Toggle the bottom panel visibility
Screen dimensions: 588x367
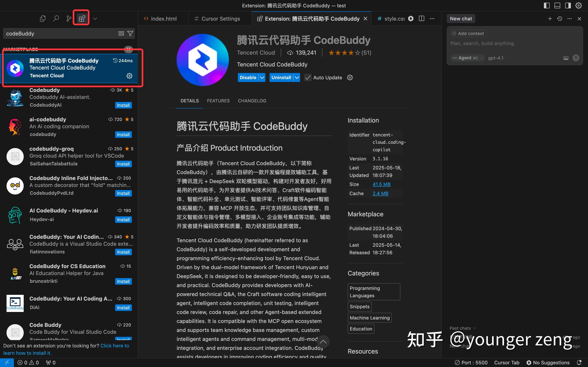click(x=557, y=5)
